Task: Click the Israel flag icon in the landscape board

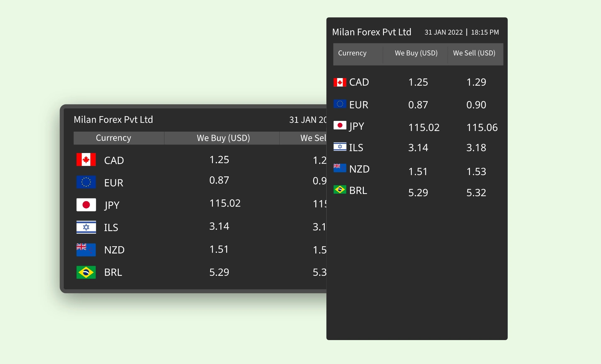Action: 86,227
